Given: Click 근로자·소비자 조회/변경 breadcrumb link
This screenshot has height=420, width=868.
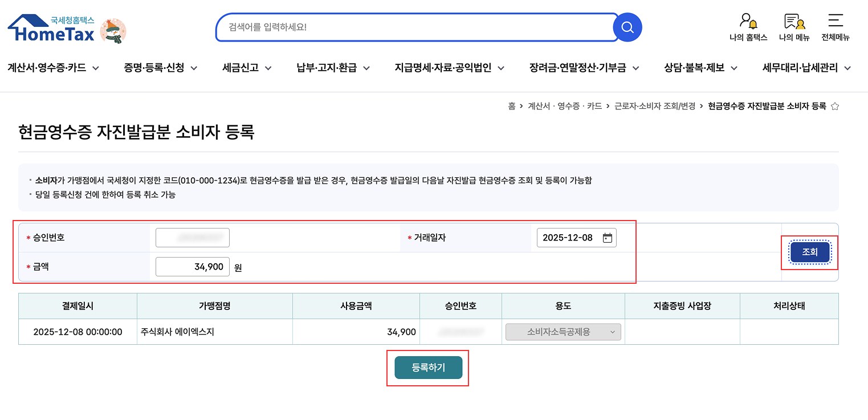Looking at the screenshot, I should point(654,106).
